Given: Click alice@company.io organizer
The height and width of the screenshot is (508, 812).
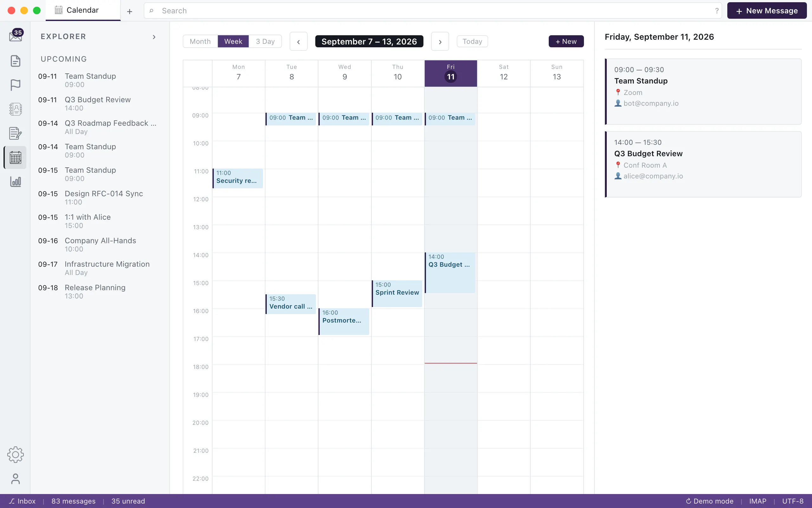Looking at the screenshot, I should click(653, 176).
